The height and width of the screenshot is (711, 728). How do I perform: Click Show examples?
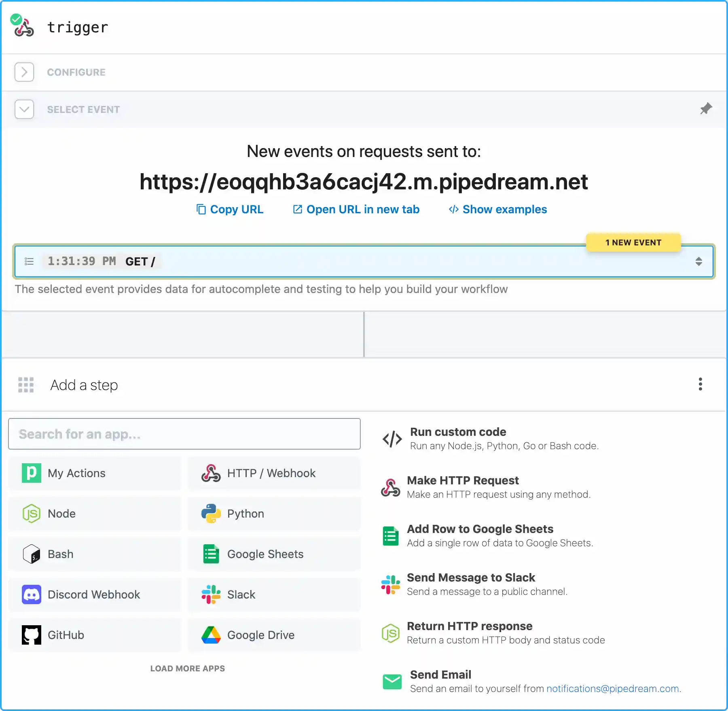click(497, 209)
